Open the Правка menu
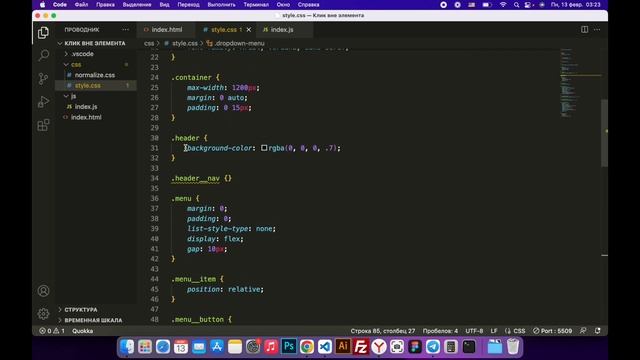The height and width of the screenshot is (360, 640). click(105, 5)
